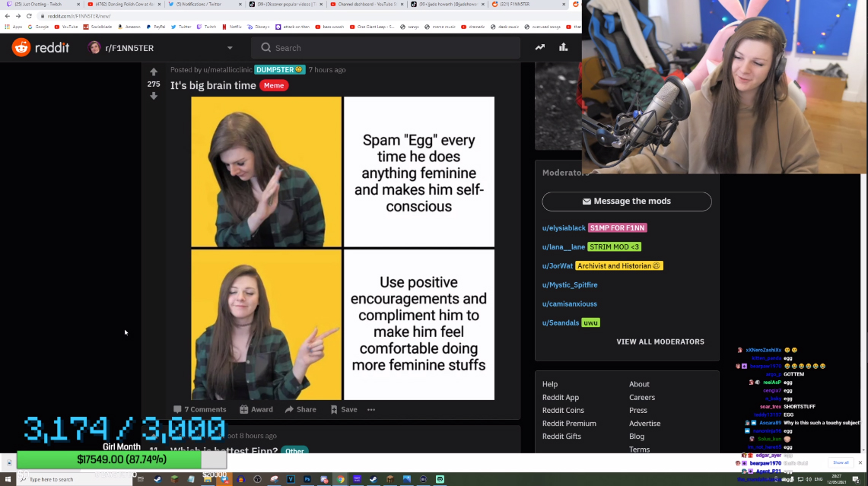This screenshot has width=868, height=486.
Task: Open Photoshop from the taskbar
Action: click(x=307, y=479)
